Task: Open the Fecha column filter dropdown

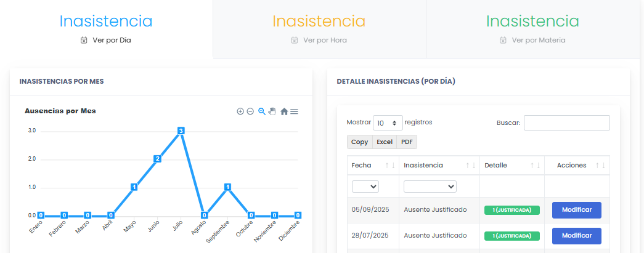Action: pyautogui.click(x=365, y=187)
